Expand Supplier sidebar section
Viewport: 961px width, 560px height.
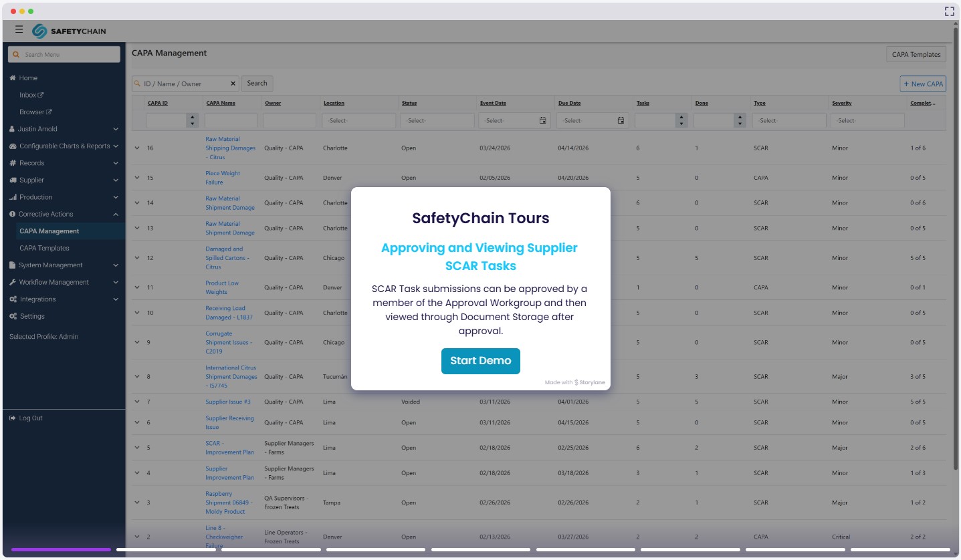pyautogui.click(x=64, y=180)
